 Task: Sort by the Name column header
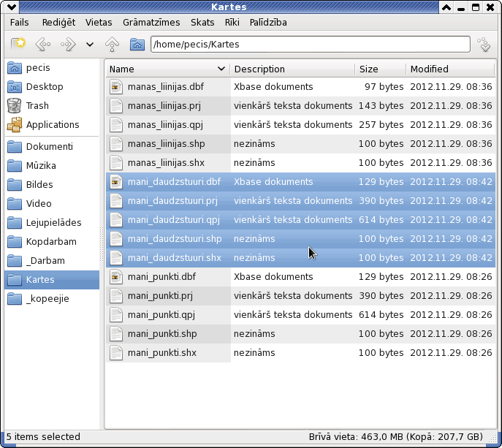[x=168, y=69]
